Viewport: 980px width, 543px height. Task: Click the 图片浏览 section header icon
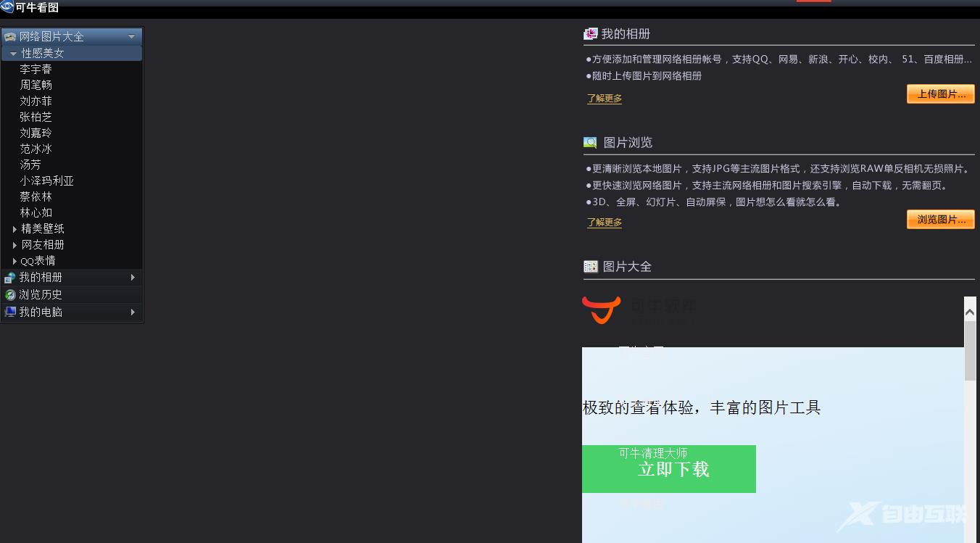(x=591, y=143)
